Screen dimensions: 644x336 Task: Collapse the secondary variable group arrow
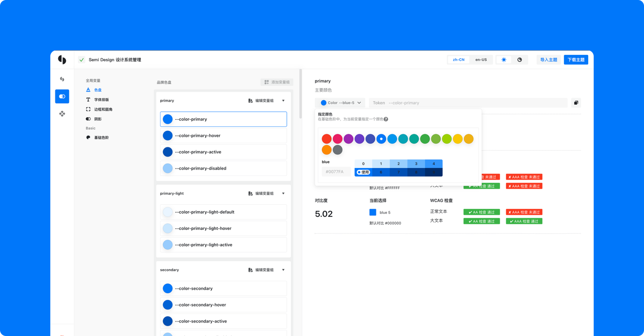pos(283,270)
